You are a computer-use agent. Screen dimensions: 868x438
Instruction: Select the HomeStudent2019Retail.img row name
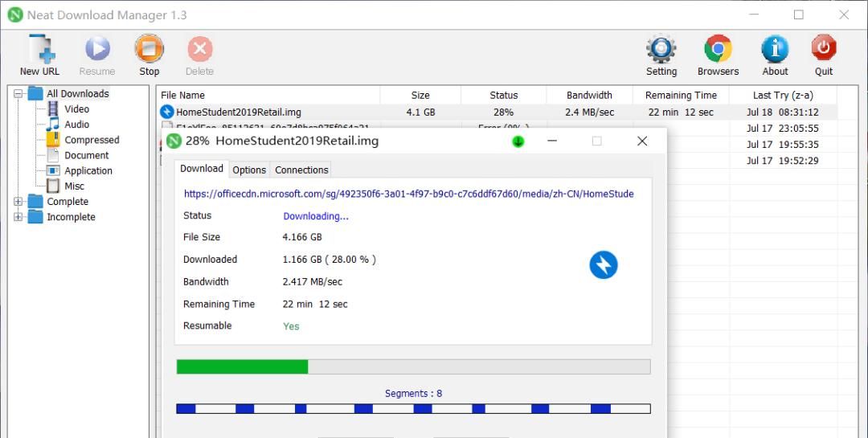pyautogui.click(x=239, y=113)
